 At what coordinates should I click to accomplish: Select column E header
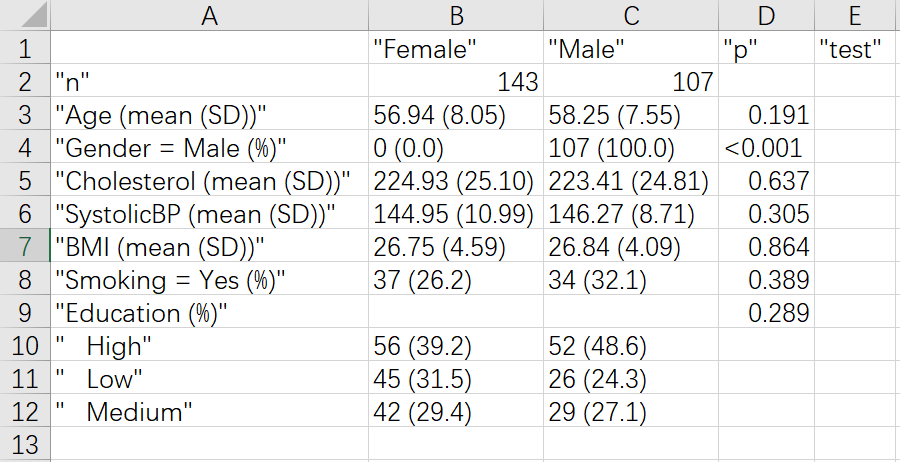[857, 14]
